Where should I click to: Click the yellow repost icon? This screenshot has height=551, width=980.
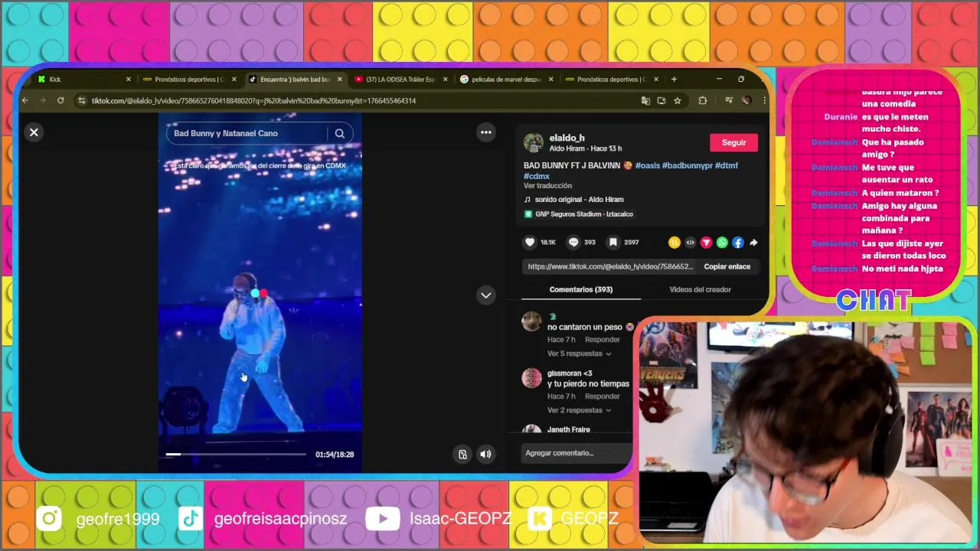[x=674, y=243]
